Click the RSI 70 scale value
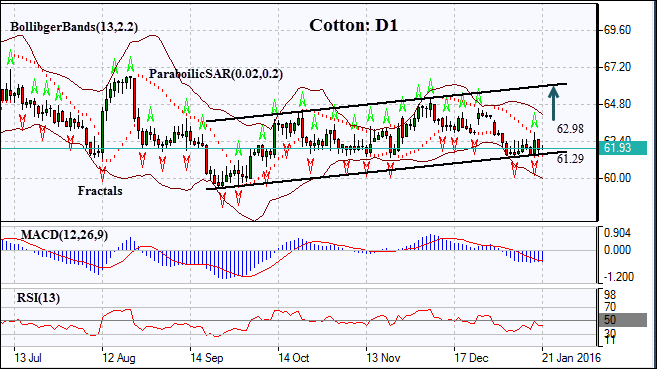The image size is (657, 369). (x=610, y=307)
